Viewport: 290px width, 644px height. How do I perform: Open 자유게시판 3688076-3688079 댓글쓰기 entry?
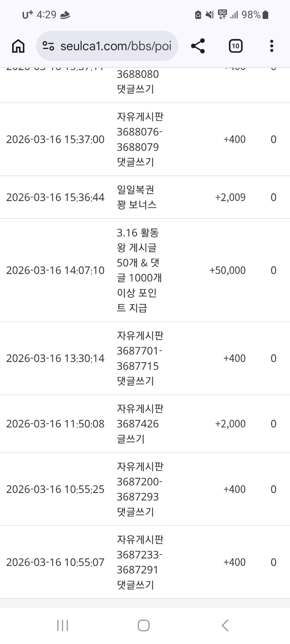140,139
